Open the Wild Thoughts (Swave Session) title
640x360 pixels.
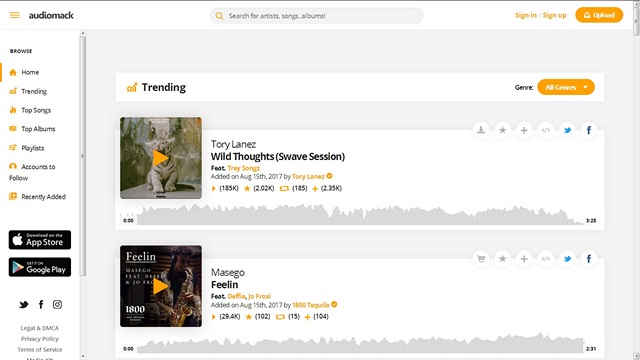click(x=278, y=156)
